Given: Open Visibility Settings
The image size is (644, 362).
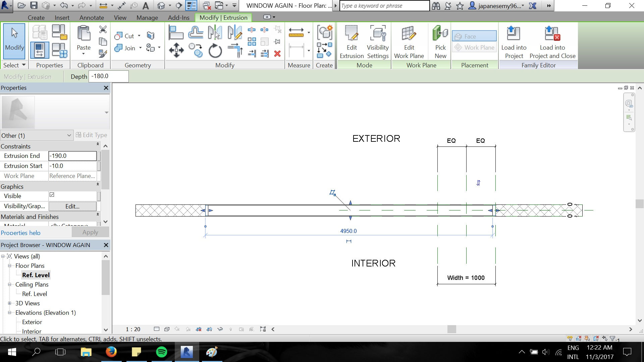Looking at the screenshot, I should point(378,42).
